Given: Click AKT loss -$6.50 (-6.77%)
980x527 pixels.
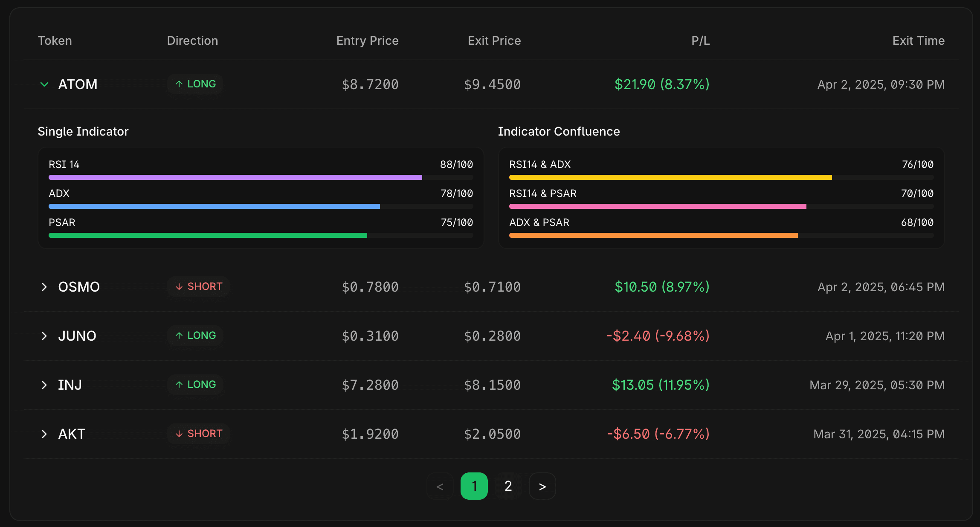Looking at the screenshot, I should (658, 434).
